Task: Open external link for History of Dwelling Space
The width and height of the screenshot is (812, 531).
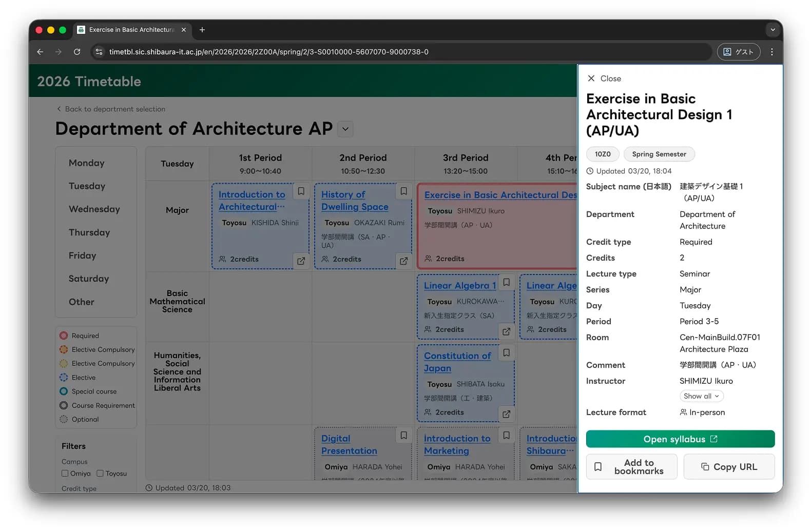Action: click(x=404, y=261)
